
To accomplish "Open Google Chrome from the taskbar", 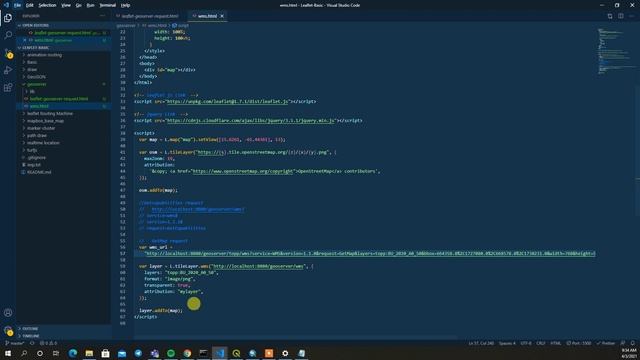I will (187, 353).
